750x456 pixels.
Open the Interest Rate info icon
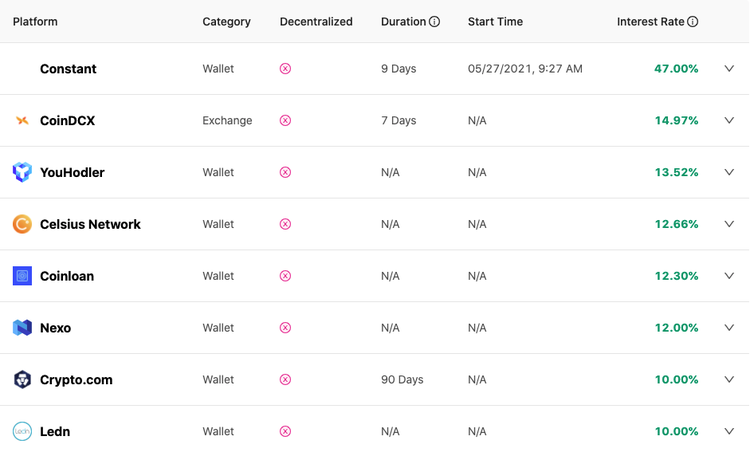click(693, 22)
